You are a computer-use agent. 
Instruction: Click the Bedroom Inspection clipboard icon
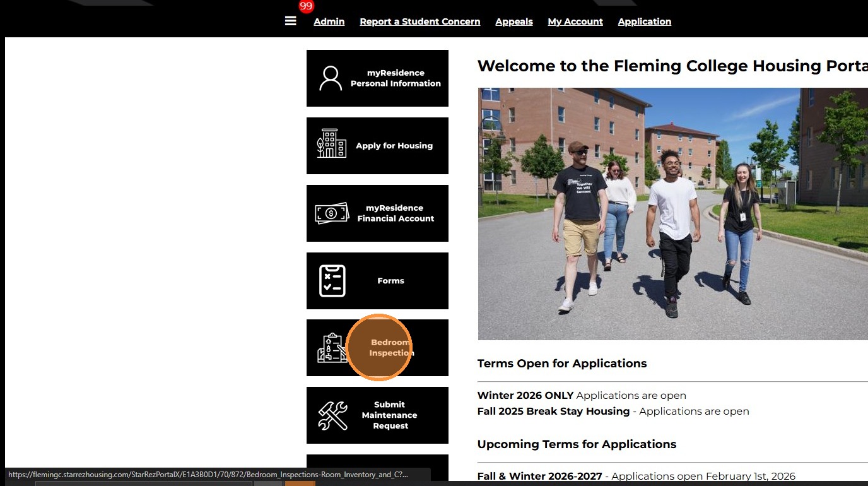332,348
